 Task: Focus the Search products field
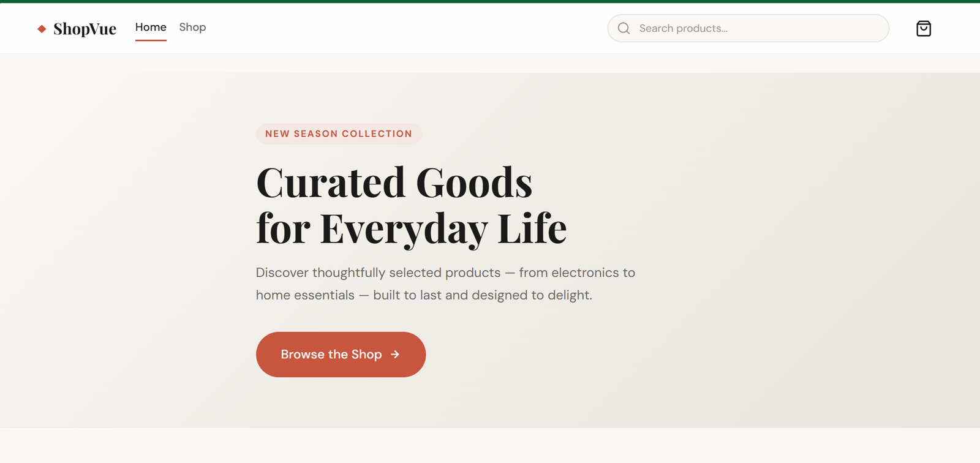coord(748,28)
